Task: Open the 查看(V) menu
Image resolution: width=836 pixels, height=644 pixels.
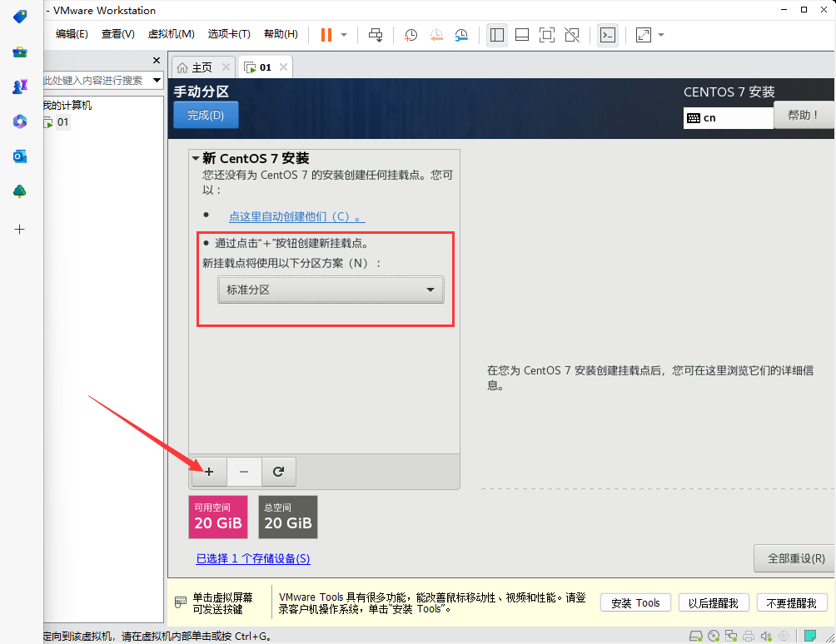Action: click(x=118, y=34)
